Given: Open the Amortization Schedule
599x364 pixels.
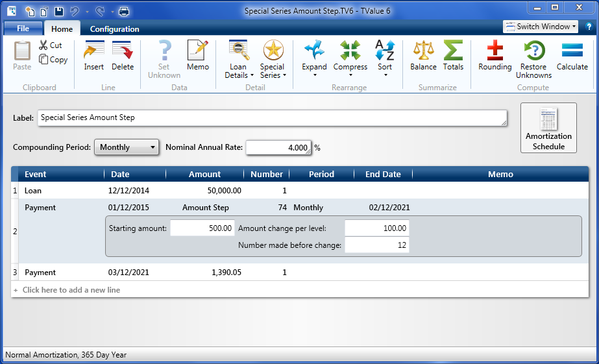Looking at the screenshot, I should (x=548, y=128).
